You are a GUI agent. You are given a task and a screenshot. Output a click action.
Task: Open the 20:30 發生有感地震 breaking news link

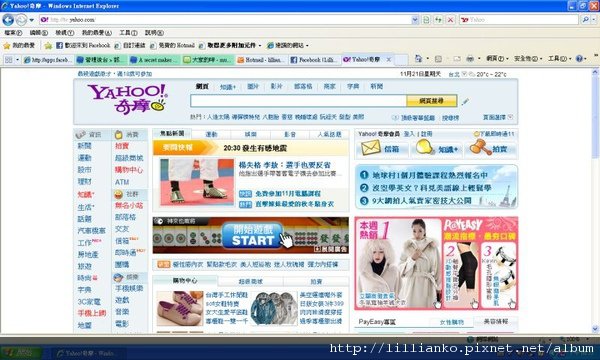pyautogui.click(x=255, y=148)
